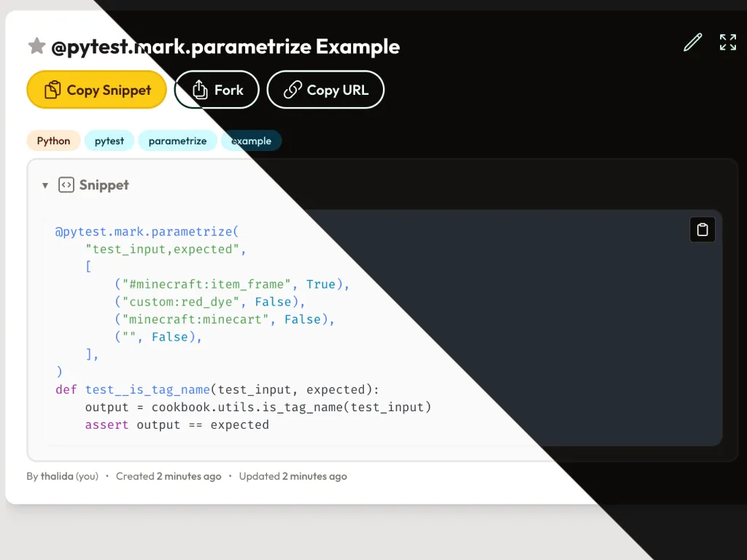Collapse the Snippet section triangle
Image resolution: width=747 pixels, height=560 pixels.
click(x=45, y=185)
